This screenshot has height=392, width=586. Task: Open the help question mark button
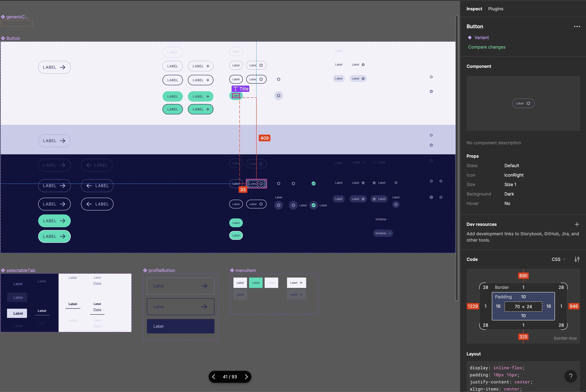coord(571,376)
